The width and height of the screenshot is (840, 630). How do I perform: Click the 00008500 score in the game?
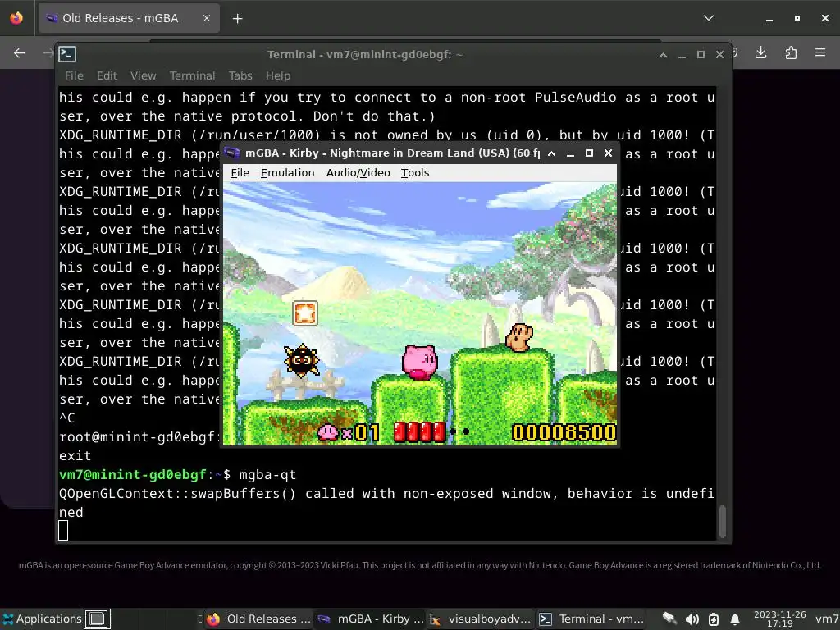(x=564, y=432)
